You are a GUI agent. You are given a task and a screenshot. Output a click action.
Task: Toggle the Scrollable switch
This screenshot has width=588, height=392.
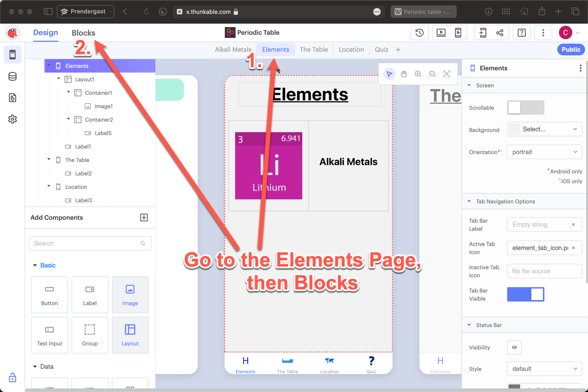click(x=525, y=108)
